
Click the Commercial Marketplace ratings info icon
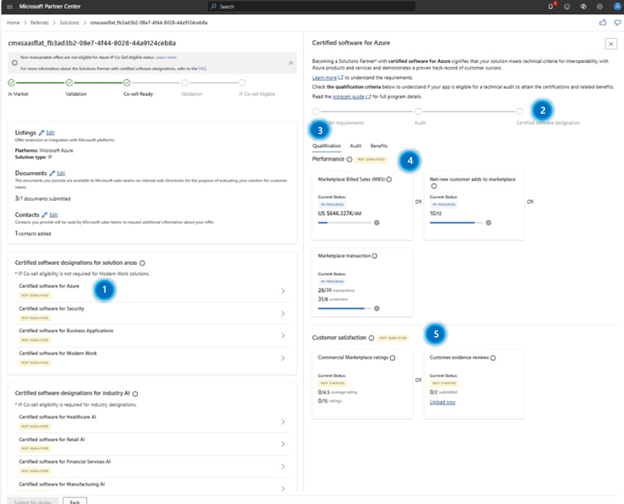coord(393,358)
